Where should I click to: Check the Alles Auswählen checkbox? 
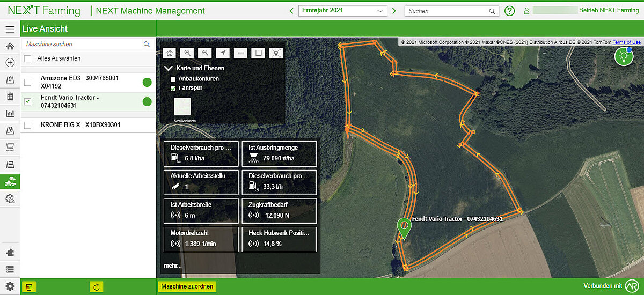pos(27,58)
